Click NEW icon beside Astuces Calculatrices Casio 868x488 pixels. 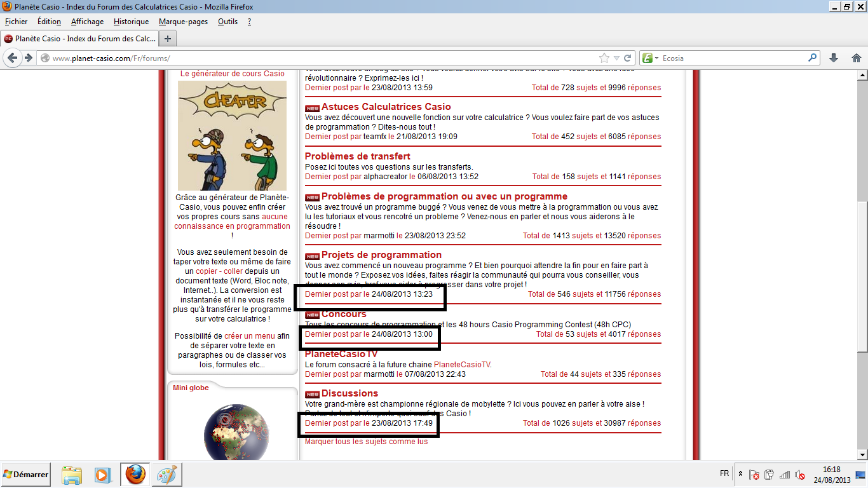[x=312, y=108]
